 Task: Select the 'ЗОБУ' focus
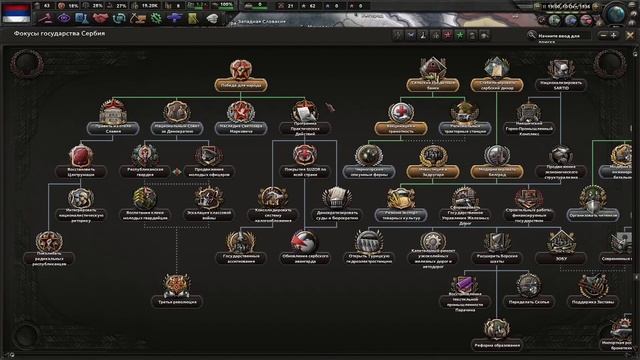point(561,248)
